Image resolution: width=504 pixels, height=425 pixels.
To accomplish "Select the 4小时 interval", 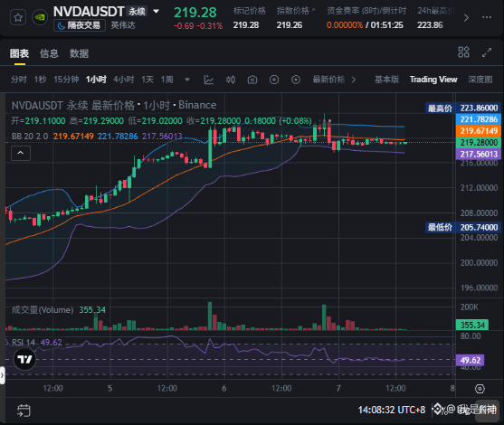I will coord(124,80).
